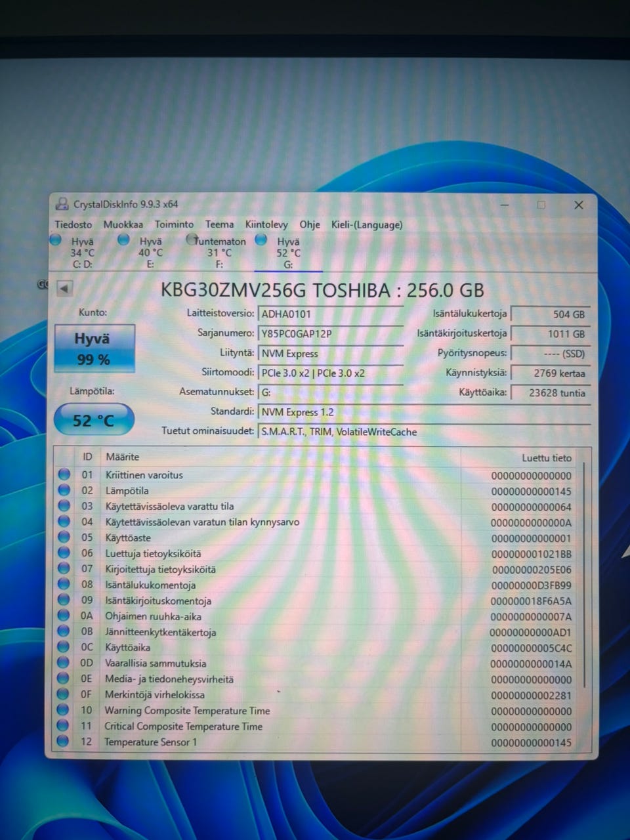Open the Ohje menu
The width and height of the screenshot is (630, 840).
tap(310, 224)
